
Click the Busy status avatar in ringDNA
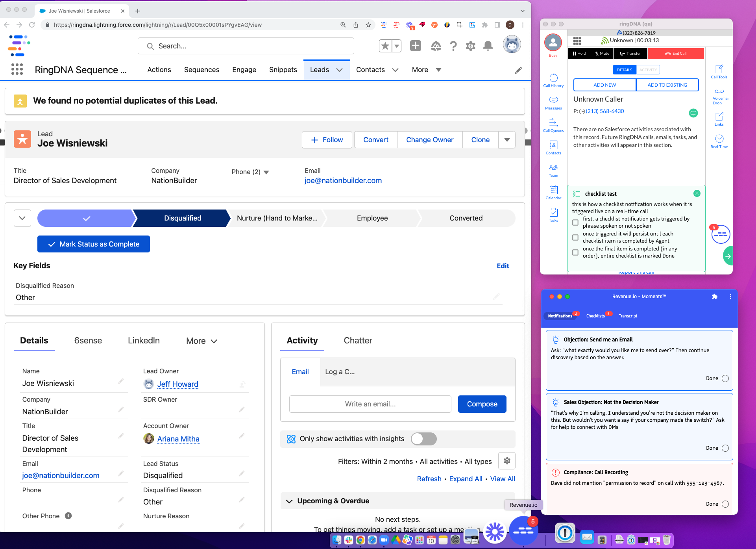tap(553, 43)
